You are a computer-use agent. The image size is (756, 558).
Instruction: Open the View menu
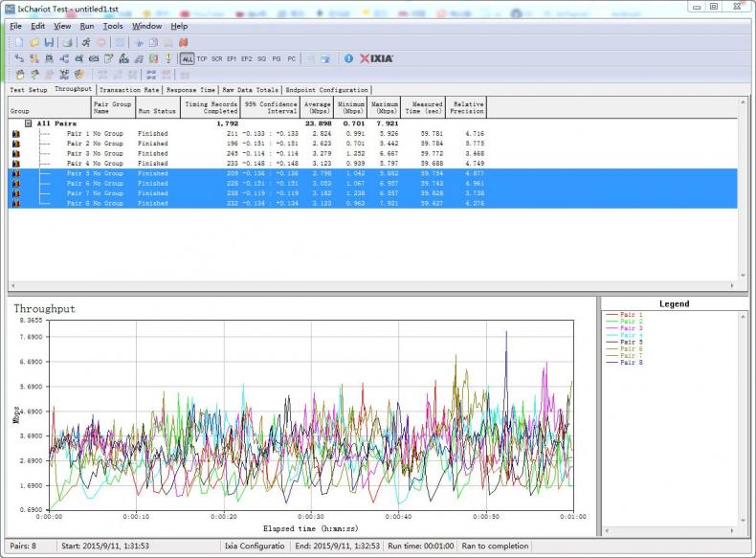pos(62,26)
